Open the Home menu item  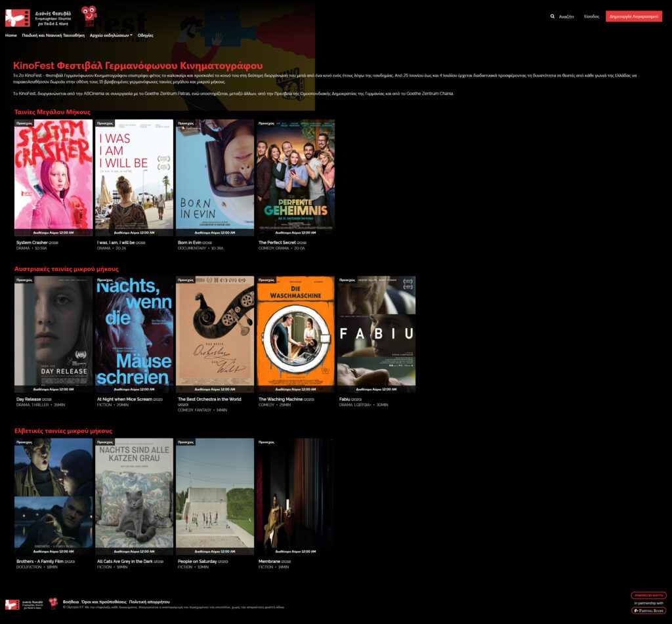[x=10, y=35]
